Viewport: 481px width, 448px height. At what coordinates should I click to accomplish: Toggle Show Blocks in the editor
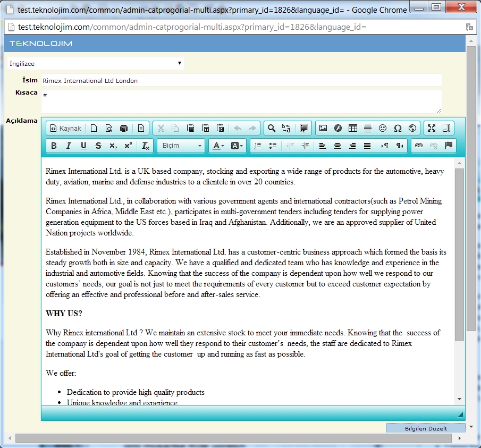pos(446,128)
